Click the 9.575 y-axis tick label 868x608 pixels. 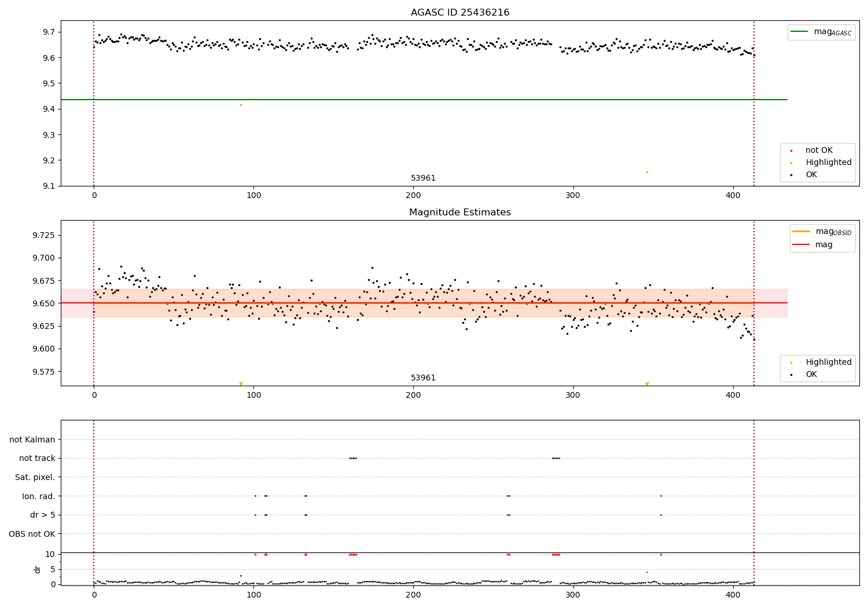44,372
